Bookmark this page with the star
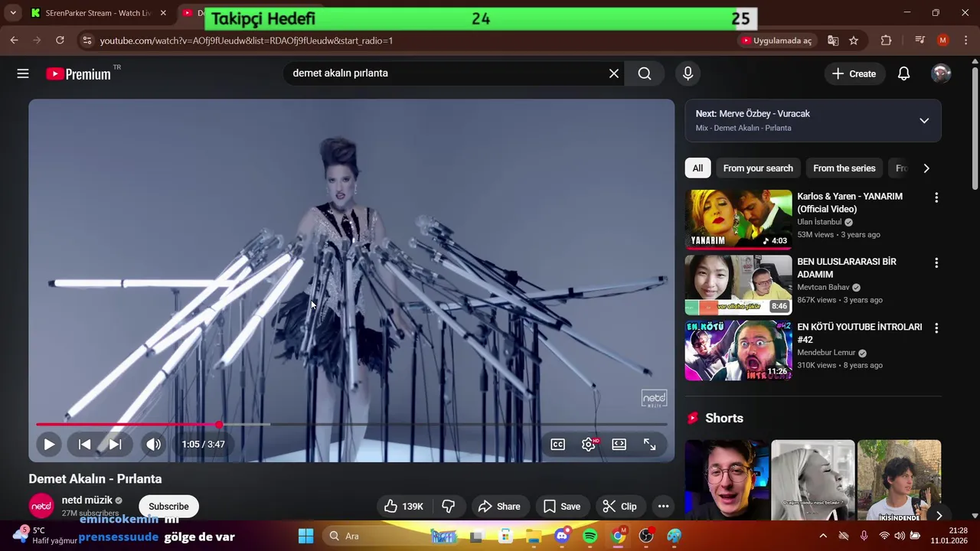Viewport: 980px width, 551px height. (854, 41)
